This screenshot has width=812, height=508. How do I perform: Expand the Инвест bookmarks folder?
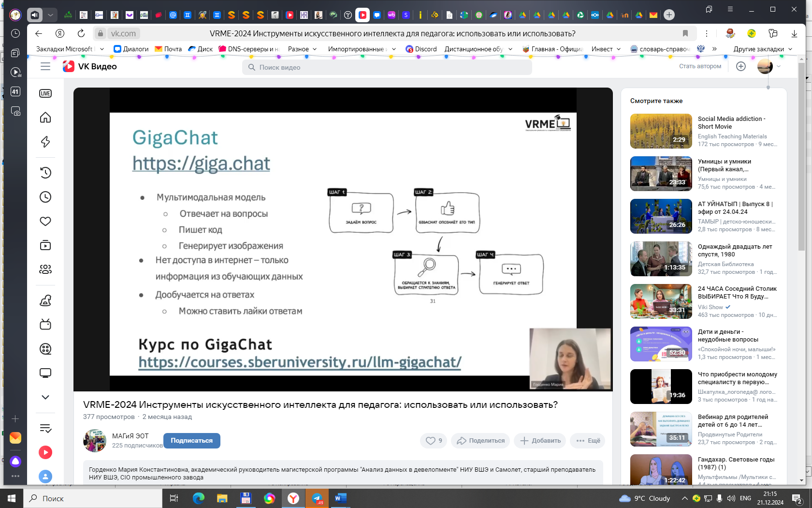click(606, 49)
